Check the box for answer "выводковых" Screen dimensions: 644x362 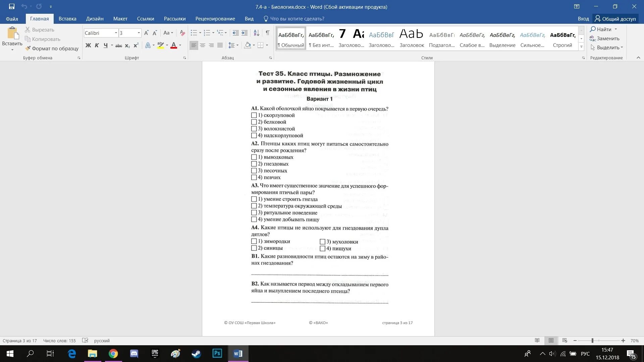pos(254,157)
